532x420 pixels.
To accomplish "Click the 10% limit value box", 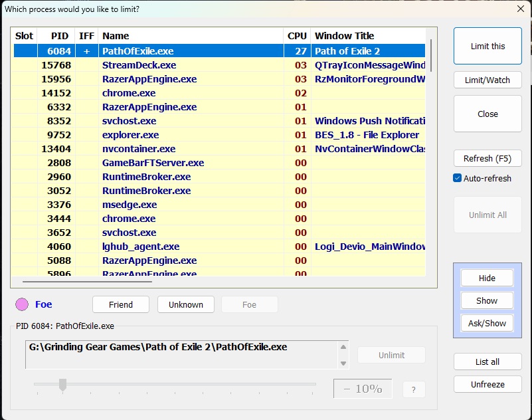I will (x=363, y=388).
